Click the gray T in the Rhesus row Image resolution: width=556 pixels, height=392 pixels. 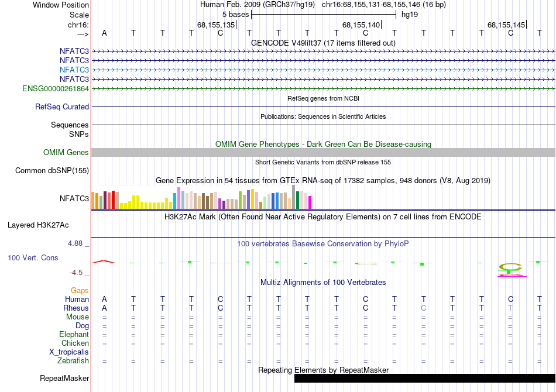[510, 308]
